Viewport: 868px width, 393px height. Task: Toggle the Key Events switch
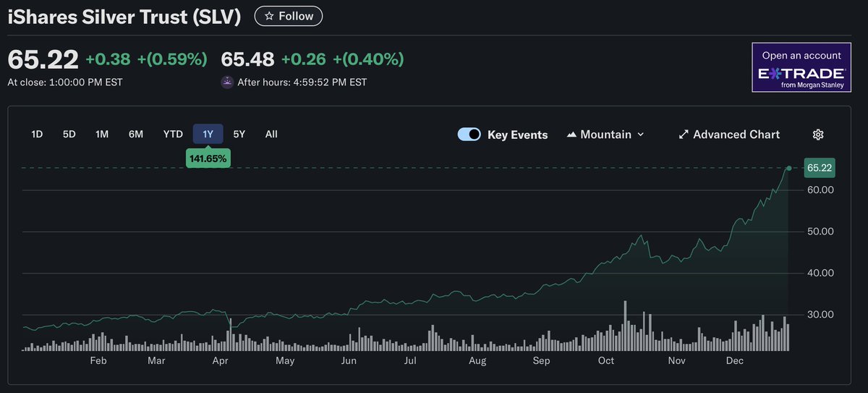[x=469, y=135]
